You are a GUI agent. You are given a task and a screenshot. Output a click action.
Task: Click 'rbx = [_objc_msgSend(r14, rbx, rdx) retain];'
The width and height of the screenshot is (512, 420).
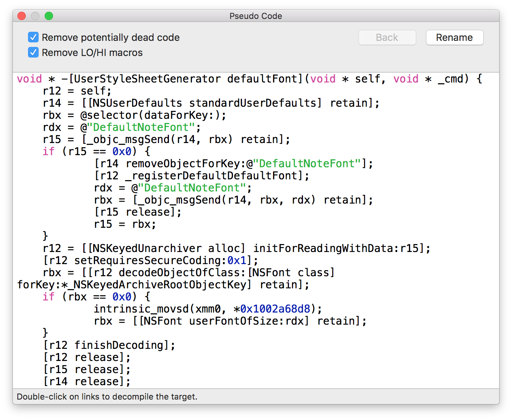point(234,200)
